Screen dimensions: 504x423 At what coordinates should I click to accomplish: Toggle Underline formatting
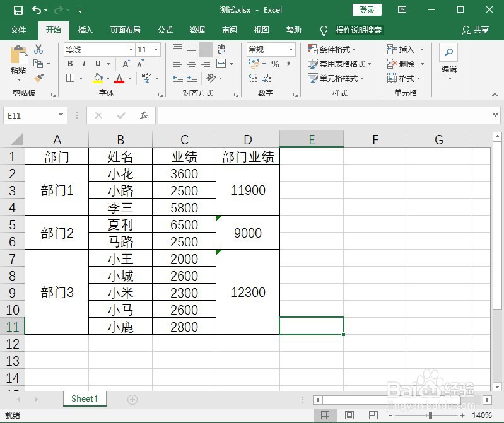point(98,64)
